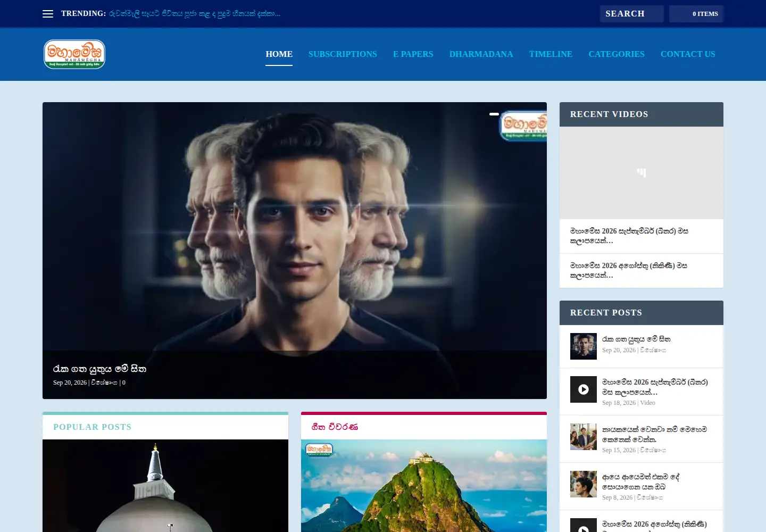
Task: Click the Sep 20, 2026 slider category link
Action: [x=104, y=383]
